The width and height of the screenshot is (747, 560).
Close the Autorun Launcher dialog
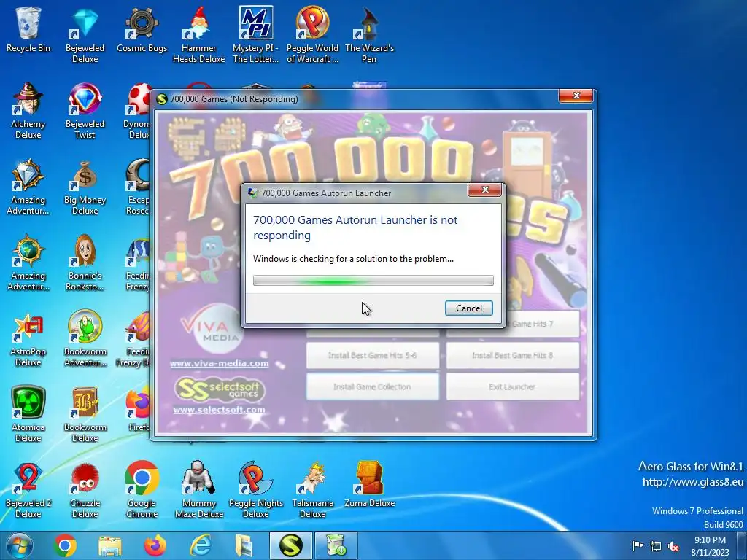[485, 190]
